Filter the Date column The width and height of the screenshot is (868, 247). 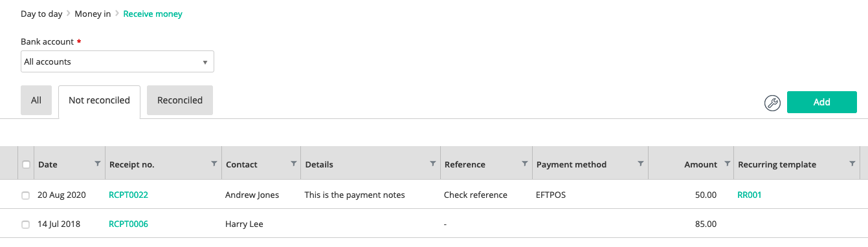coord(98,164)
